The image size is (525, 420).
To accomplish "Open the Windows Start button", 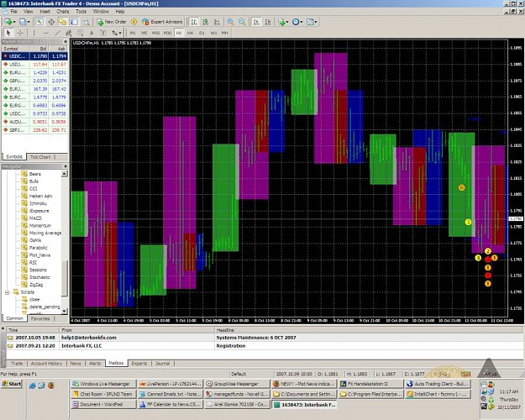I will coord(12,384).
